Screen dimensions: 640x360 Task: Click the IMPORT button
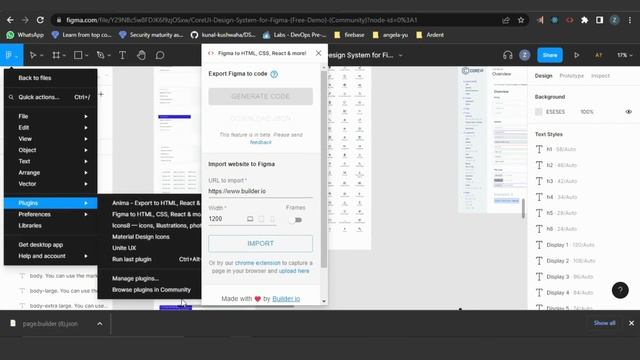pos(260,243)
